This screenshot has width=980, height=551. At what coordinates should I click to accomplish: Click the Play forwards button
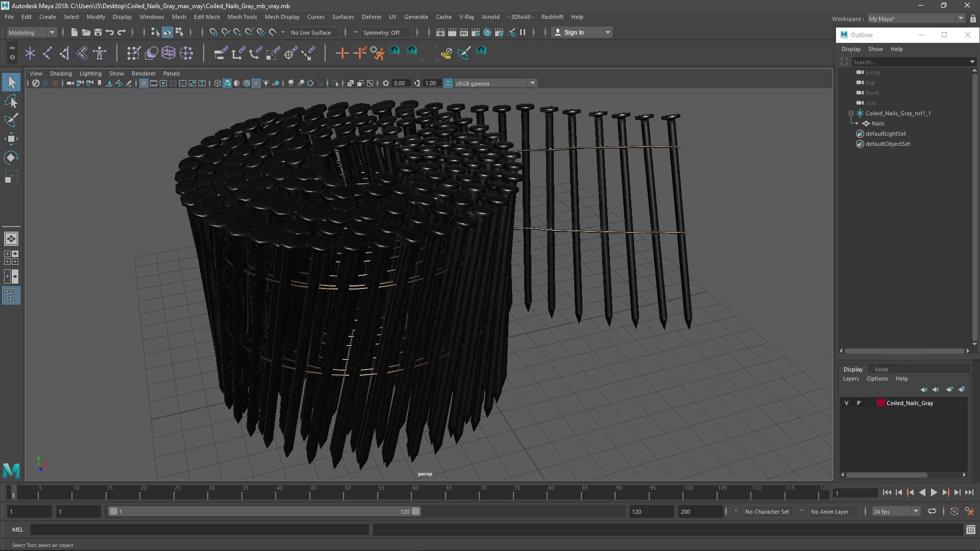click(x=934, y=492)
